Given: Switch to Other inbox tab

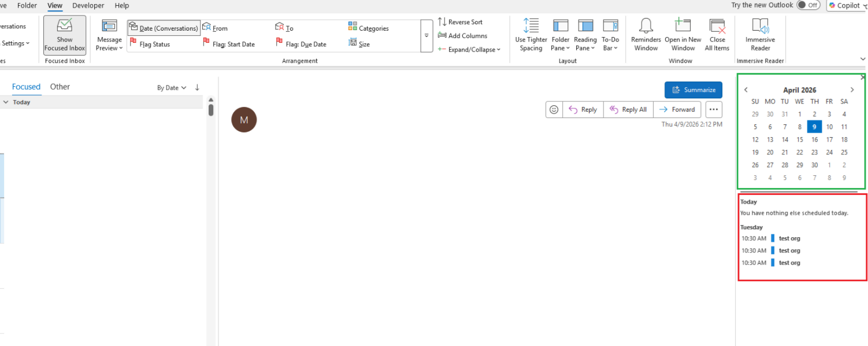Looking at the screenshot, I should click(60, 87).
